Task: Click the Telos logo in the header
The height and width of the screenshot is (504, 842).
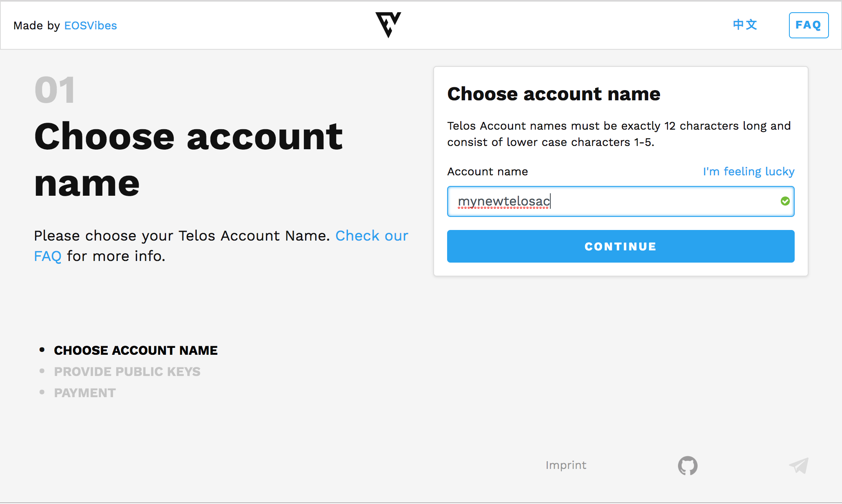Action: pyautogui.click(x=388, y=25)
